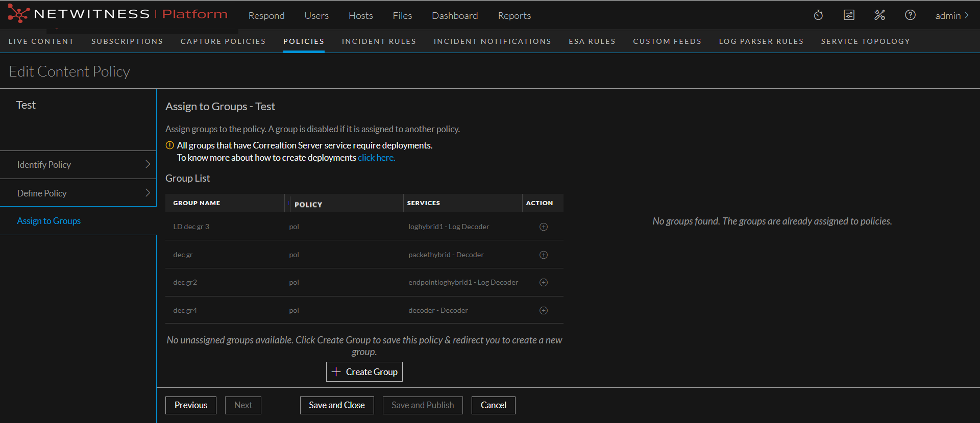Image resolution: width=980 pixels, height=423 pixels.
Task: Click 'packethybrid - Decoder' service cell
Action: [446, 255]
